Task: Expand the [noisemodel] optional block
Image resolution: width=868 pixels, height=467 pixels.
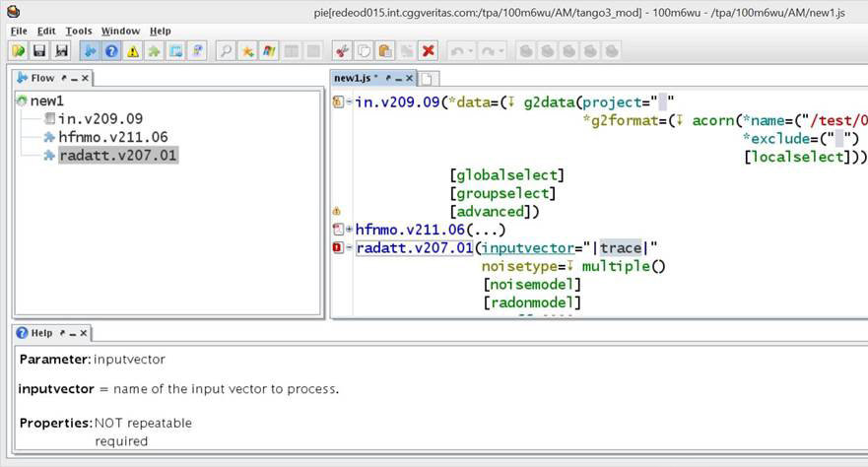Action: [x=532, y=284]
